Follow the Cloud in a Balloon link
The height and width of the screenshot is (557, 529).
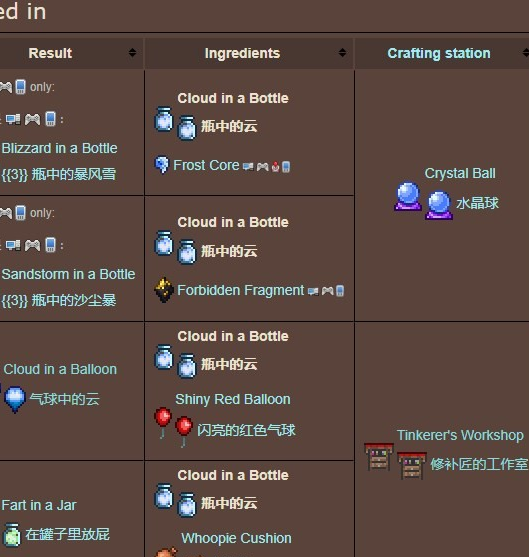[x=60, y=369]
